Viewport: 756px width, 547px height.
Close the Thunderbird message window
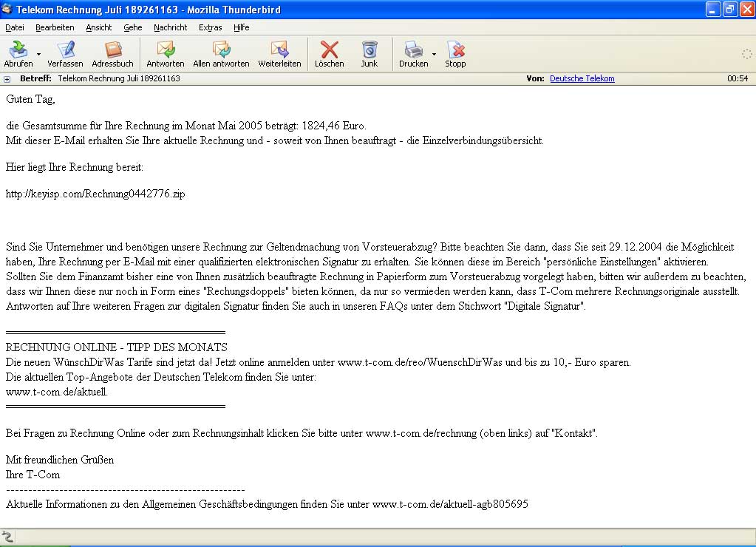(747, 10)
